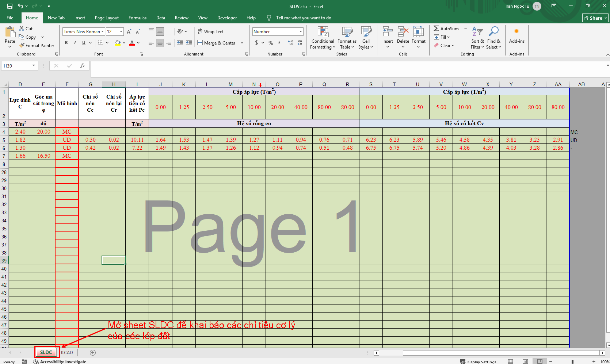Click the Share button
This screenshot has height=364, width=610.
click(595, 18)
